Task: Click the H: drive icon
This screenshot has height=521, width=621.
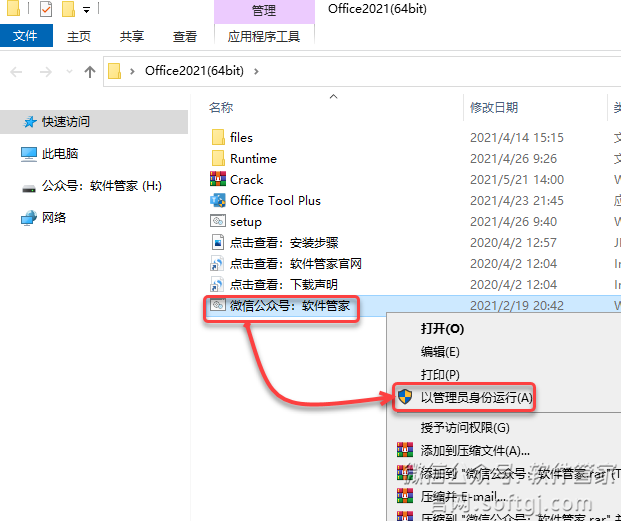Action: (x=29, y=188)
